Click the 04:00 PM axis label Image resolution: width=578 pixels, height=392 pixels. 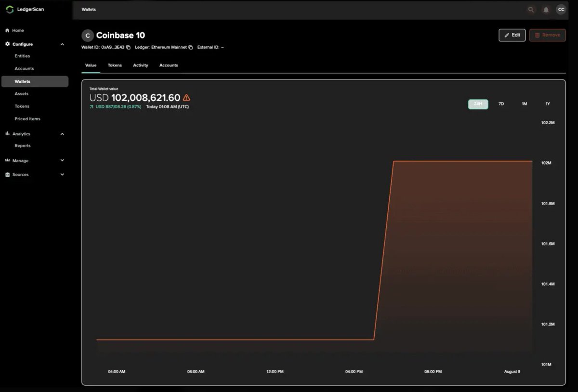[354, 372]
